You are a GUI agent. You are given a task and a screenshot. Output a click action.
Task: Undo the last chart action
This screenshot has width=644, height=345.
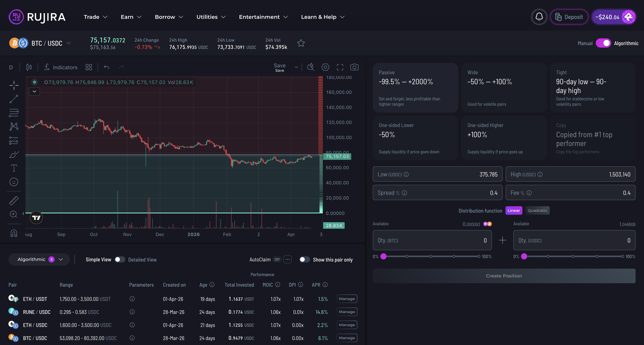pos(107,67)
